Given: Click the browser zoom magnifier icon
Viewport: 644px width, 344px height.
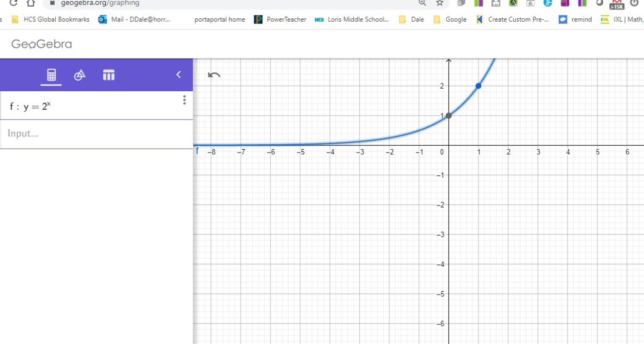Looking at the screenshot, I should click(422, 3).
